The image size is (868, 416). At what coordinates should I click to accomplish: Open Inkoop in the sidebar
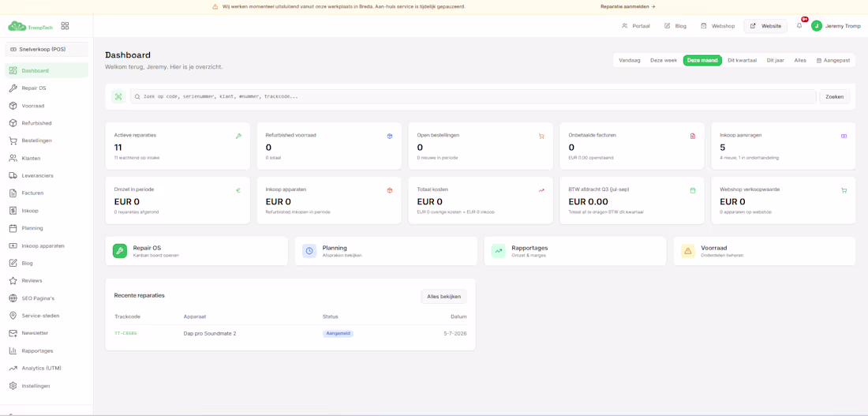point(47,211)
